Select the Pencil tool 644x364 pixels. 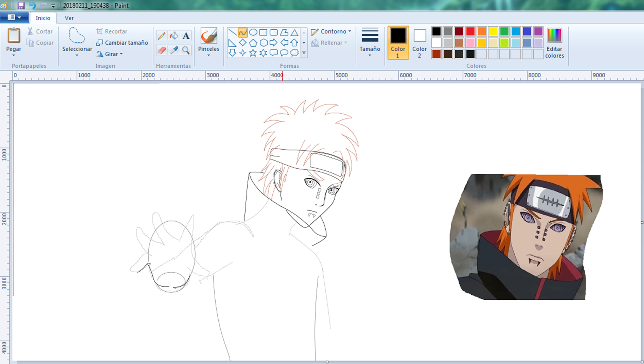pyautogui.click(x=162, y=36)
